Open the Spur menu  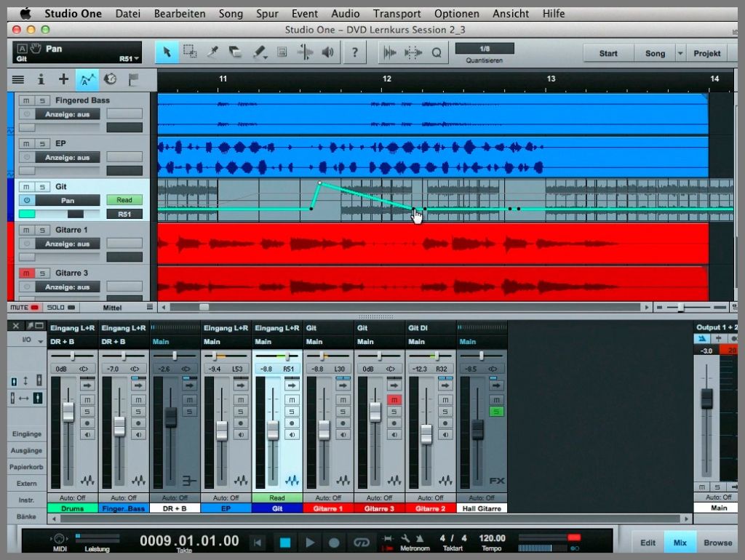(x=267, y=14)
